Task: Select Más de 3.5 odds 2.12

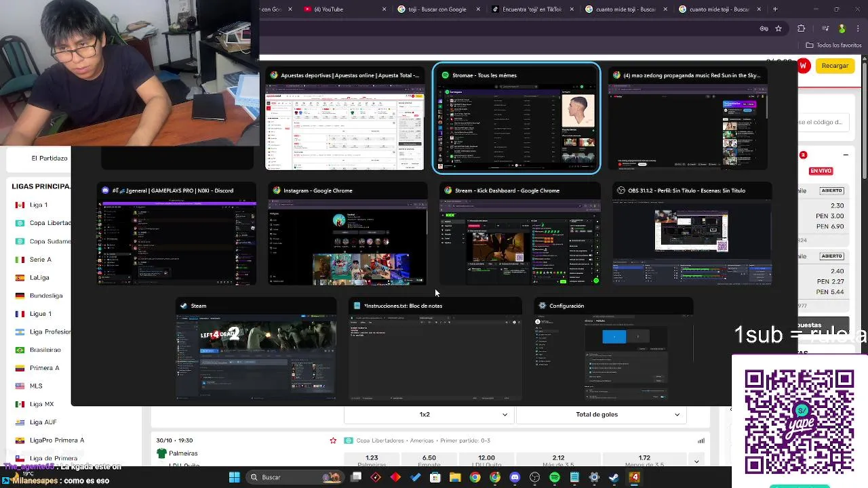Action: click(558, 460)
